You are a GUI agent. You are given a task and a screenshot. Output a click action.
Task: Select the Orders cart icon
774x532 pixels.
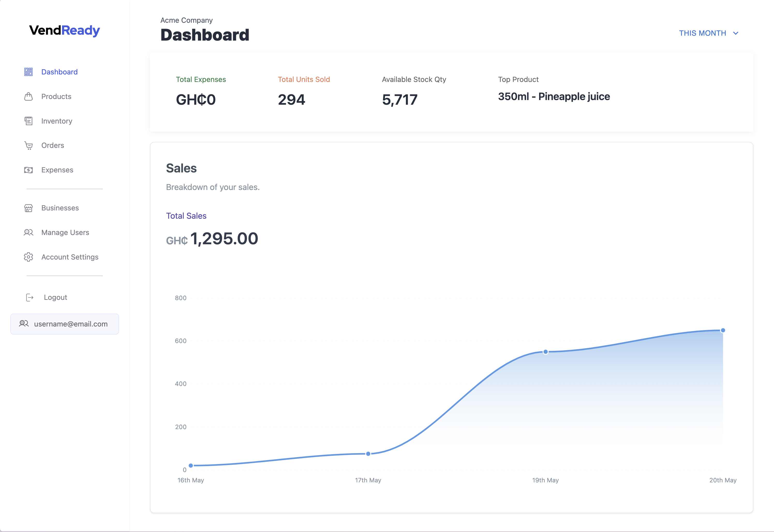pos(28,145)
